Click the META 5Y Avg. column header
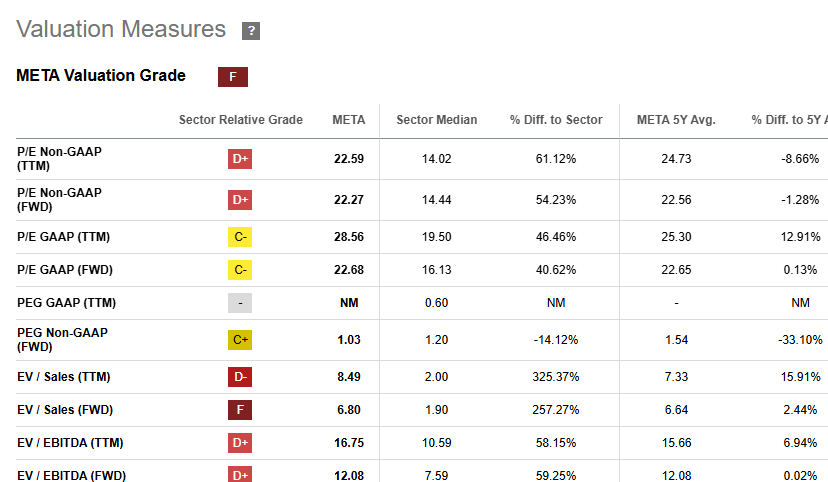 click(x=676, y=120)
